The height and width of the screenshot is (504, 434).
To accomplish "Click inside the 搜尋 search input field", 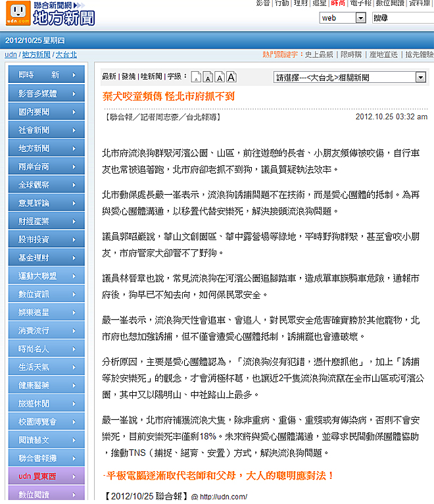I will [402, 18].
